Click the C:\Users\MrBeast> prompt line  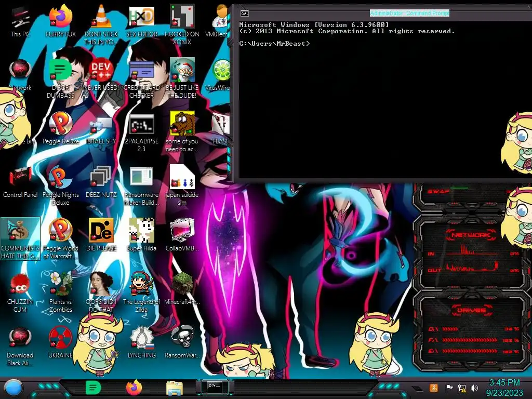click(274, 44)
